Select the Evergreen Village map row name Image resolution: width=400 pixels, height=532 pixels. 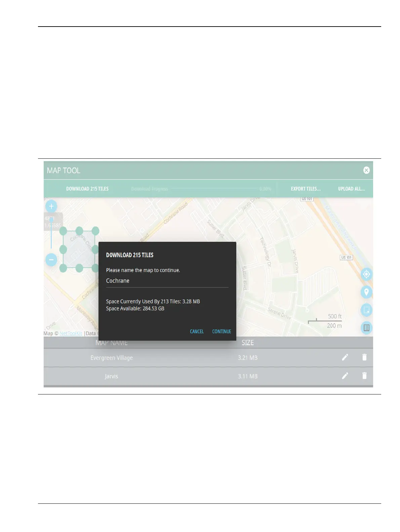[x=112, y=358]
